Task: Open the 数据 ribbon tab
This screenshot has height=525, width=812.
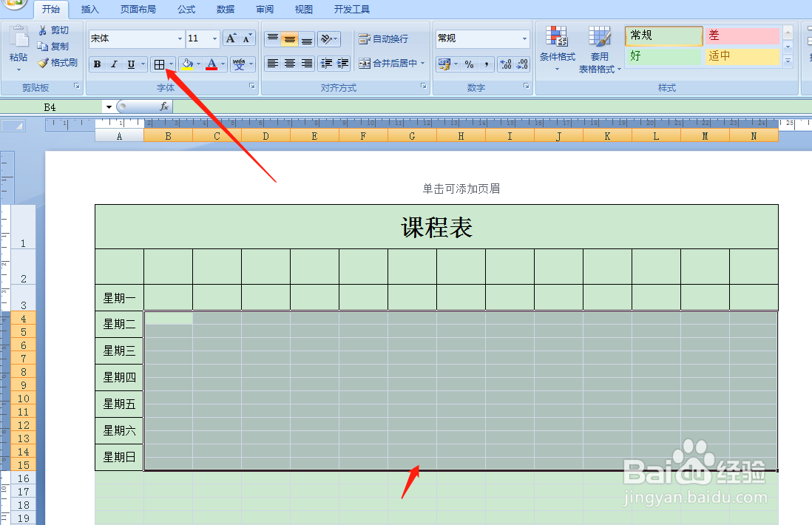Action: click(x=225, y=9)
